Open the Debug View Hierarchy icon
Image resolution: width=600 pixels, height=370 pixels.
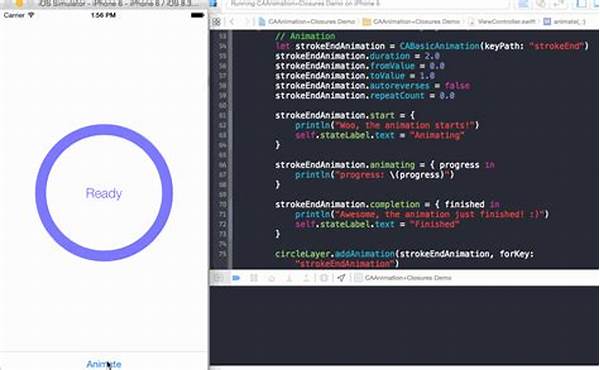[x=324, y=278]
